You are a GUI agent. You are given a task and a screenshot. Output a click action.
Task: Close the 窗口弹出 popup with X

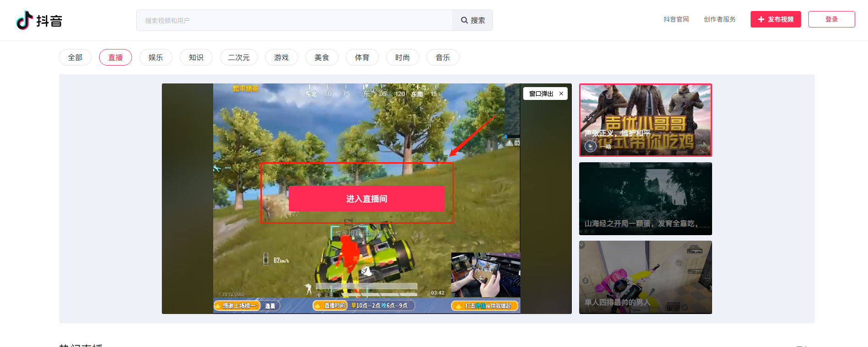click(561, 94)
